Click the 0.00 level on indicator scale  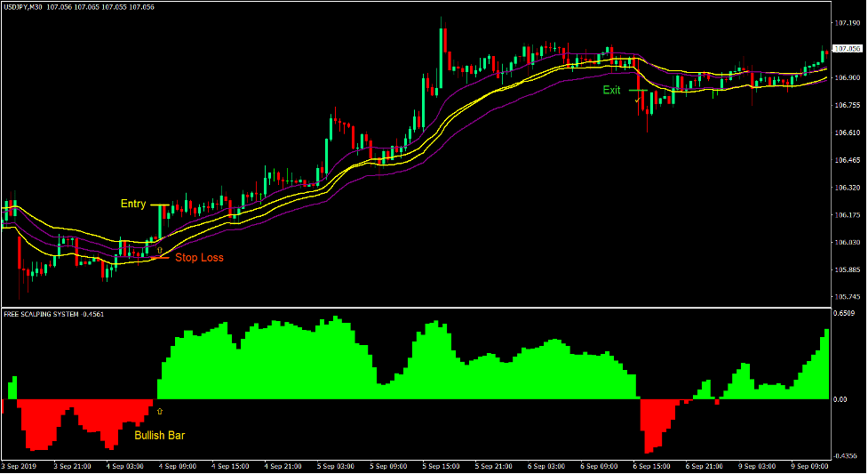[841, 399]
